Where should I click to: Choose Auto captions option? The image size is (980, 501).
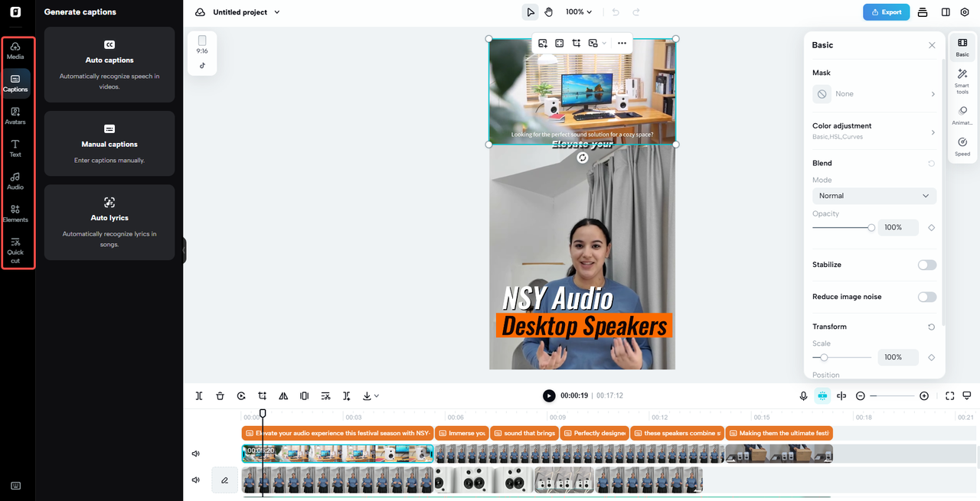coord(109,65)
